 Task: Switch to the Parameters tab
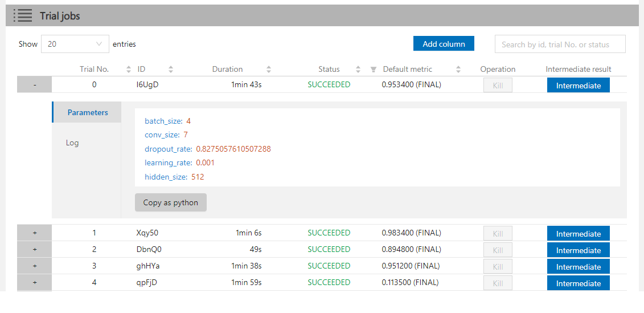click(87, 112)
